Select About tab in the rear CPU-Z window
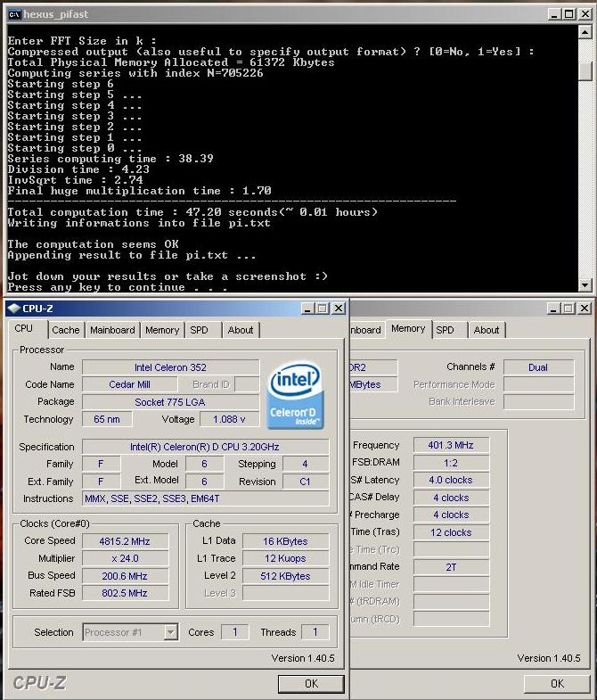This screenshot has height=700, width=597. (487, 330)
